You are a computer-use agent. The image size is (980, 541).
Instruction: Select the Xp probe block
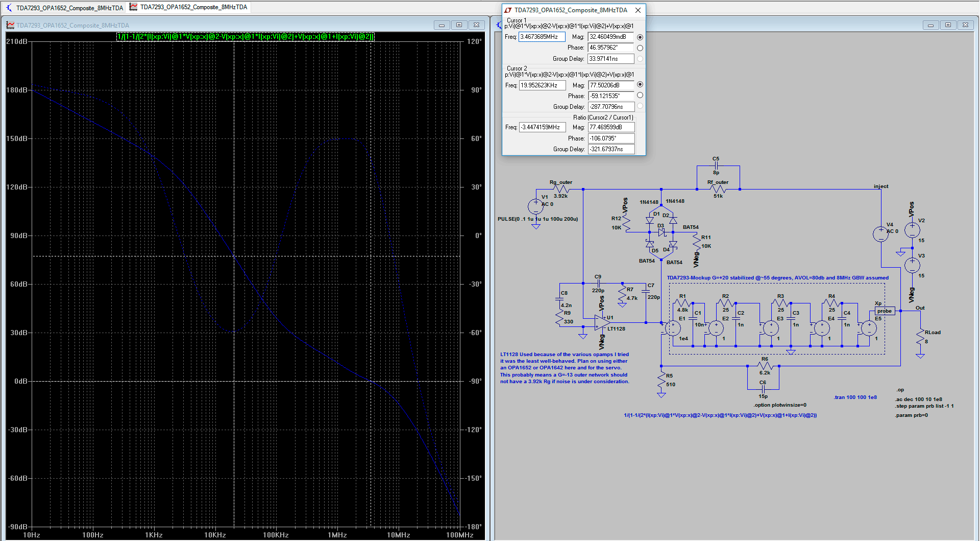tap(885, 311)
